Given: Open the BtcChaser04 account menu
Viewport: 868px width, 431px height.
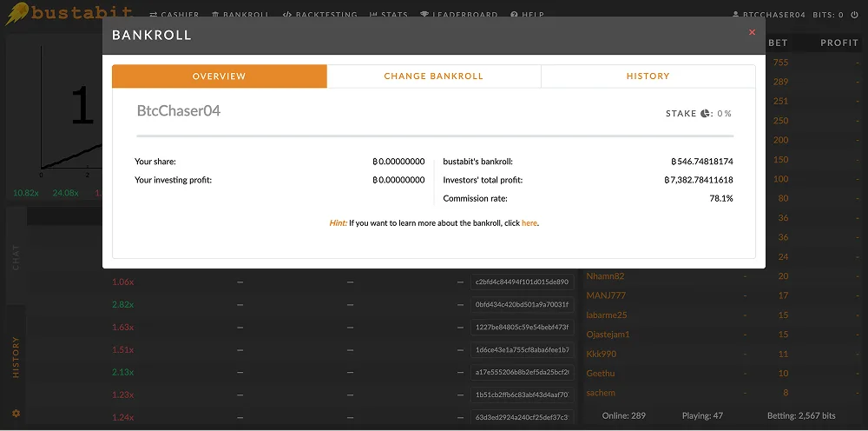Looking at the screenshot, I should click(770, 15).
